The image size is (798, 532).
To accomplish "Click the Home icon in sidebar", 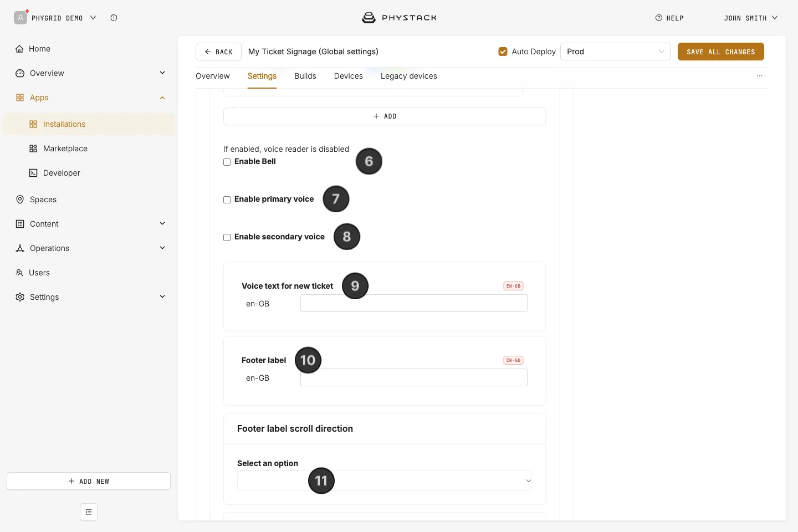I will tap(19, 49).
